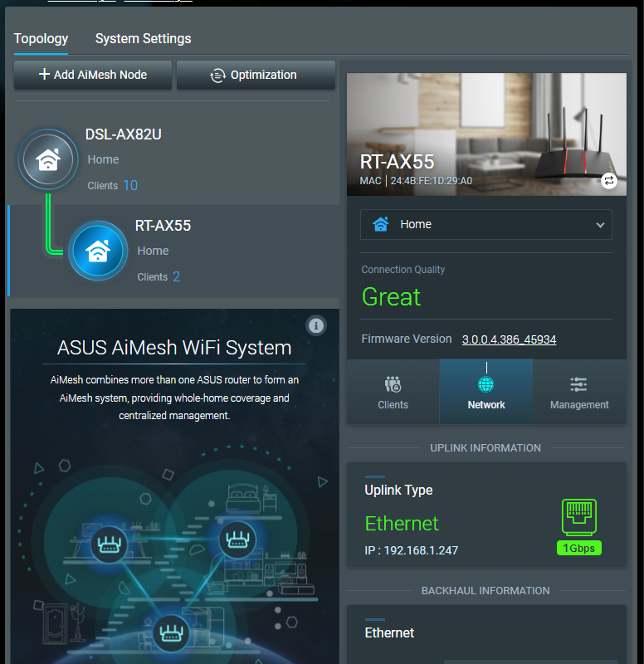The image size is (644, 664).
Task: Open the AiMesh info icon
Action: pos(316,325)
